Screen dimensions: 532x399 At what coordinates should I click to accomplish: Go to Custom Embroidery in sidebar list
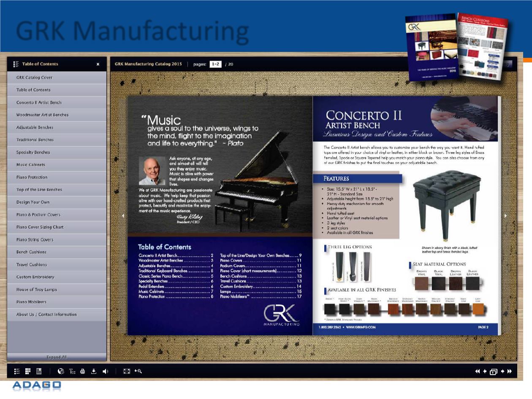[57, 277]
